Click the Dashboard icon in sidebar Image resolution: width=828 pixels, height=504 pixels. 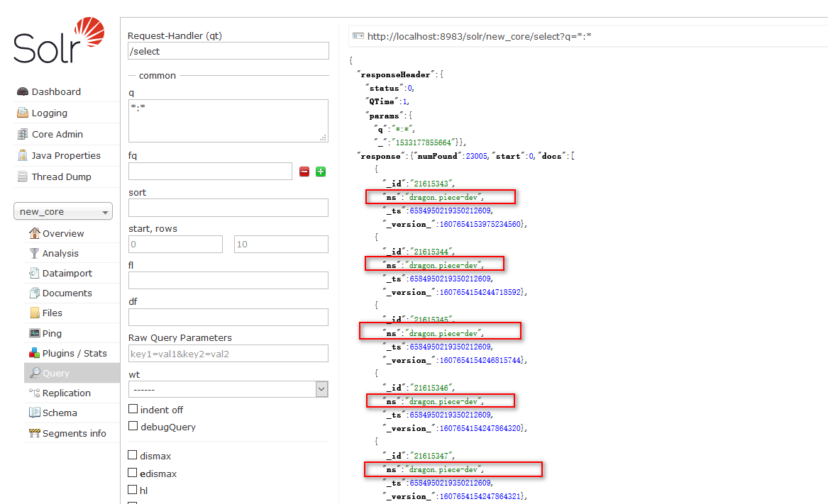click(23, 92)
